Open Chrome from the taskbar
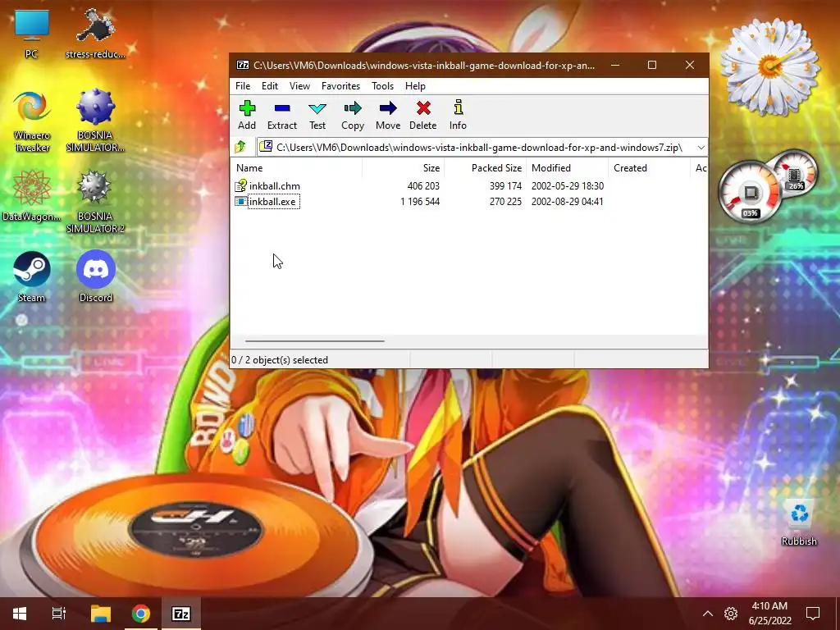Viewport: 840px width, 630px height. pos(141,614)
